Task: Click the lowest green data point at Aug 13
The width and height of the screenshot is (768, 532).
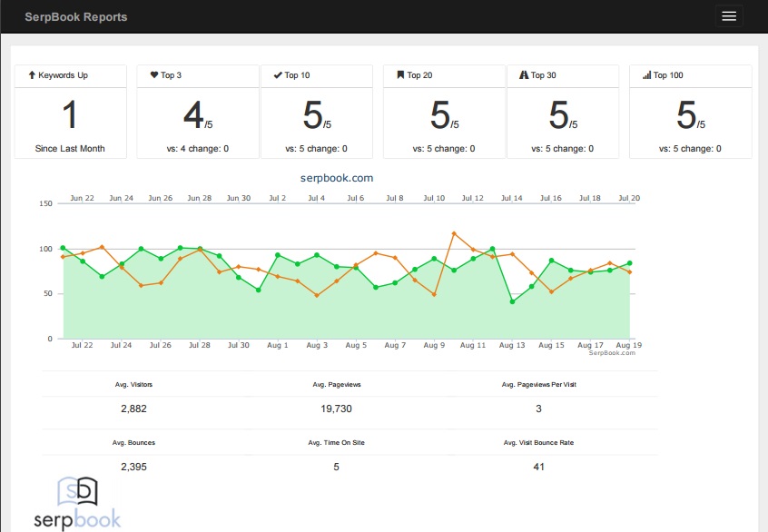Action: (x=512, y=301)
